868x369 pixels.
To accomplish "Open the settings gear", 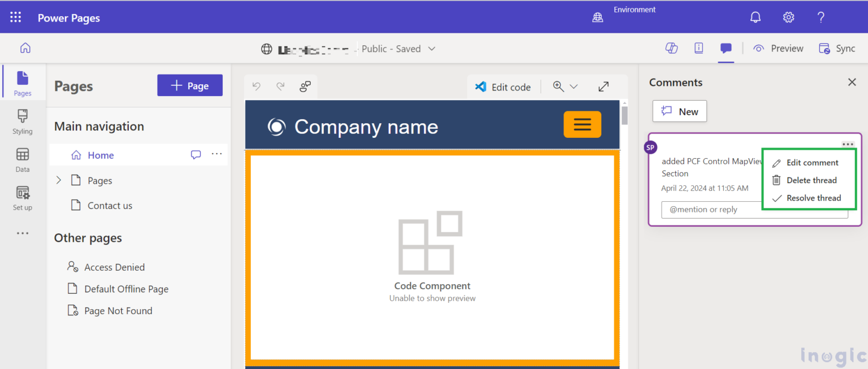I will tap(788, 17).
